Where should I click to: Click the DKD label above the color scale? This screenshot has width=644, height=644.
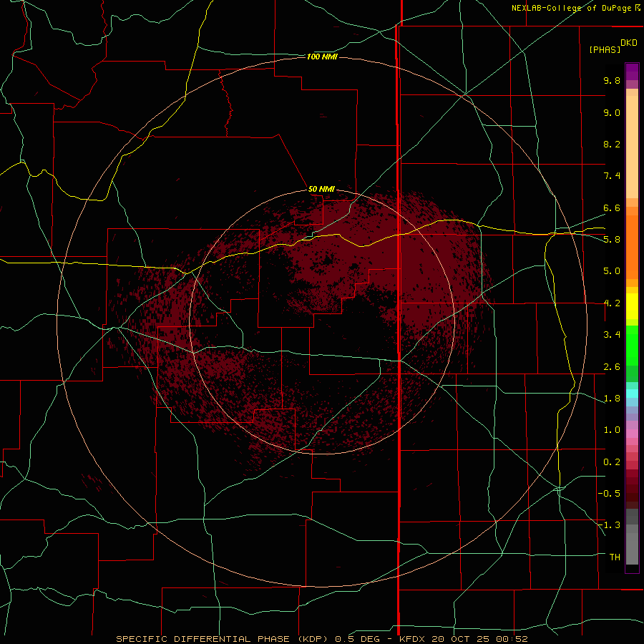click(x=628, y=43)
